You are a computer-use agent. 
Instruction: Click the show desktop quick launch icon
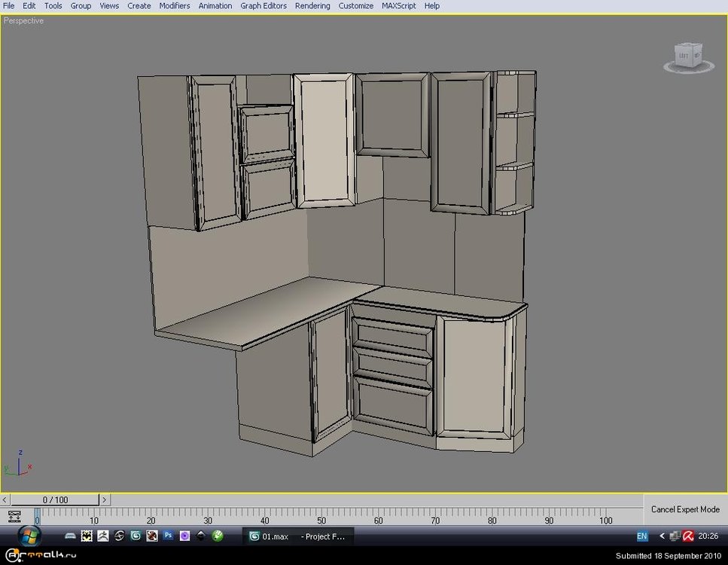pos(70,536)
